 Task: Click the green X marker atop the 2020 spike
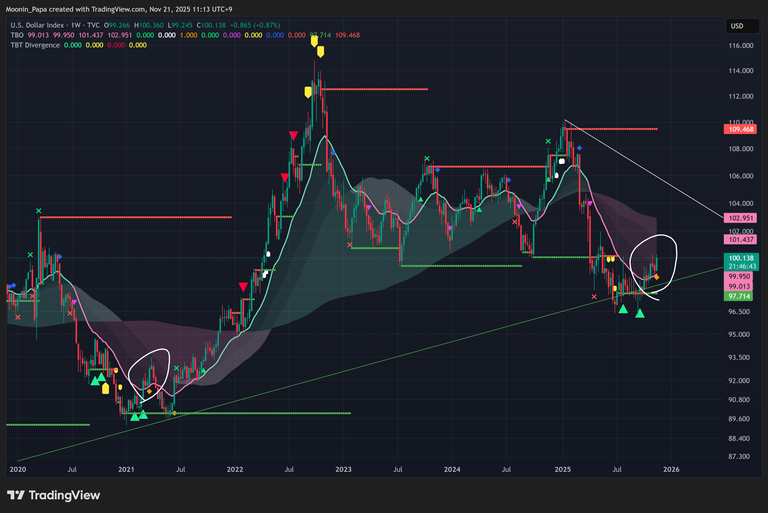[39, 211]
